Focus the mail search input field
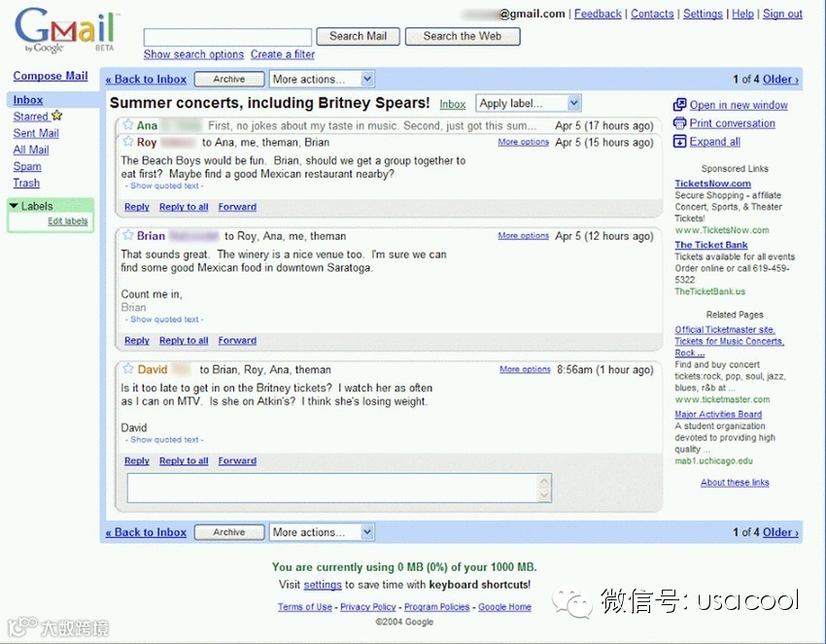Viewport: 826px width, 644px height. 227,37
